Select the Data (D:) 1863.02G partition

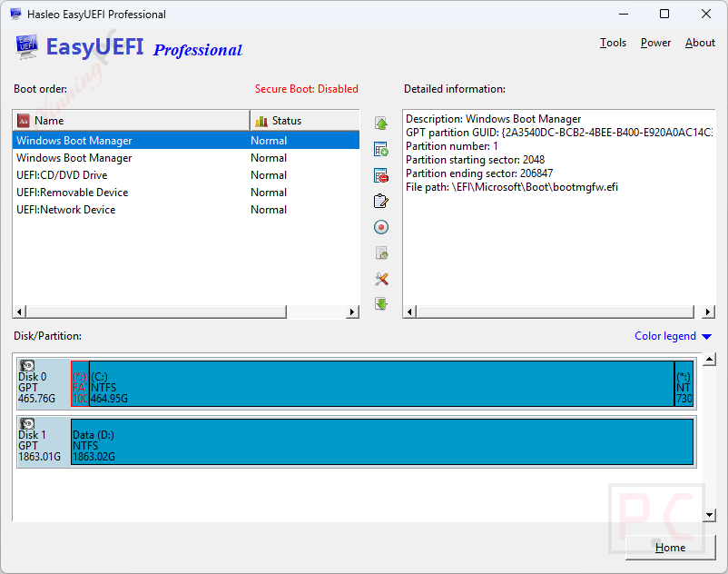pyautogui.click(x=382, y=441)
